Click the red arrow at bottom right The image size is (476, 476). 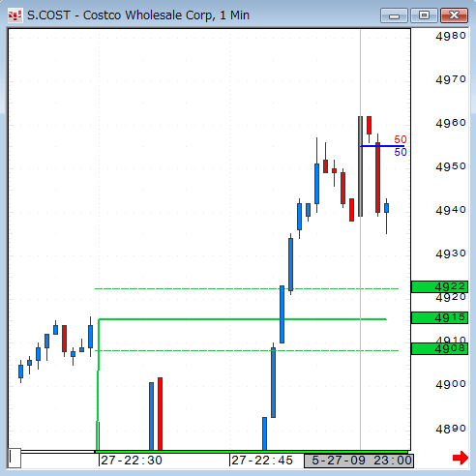(x=461, y=458)
